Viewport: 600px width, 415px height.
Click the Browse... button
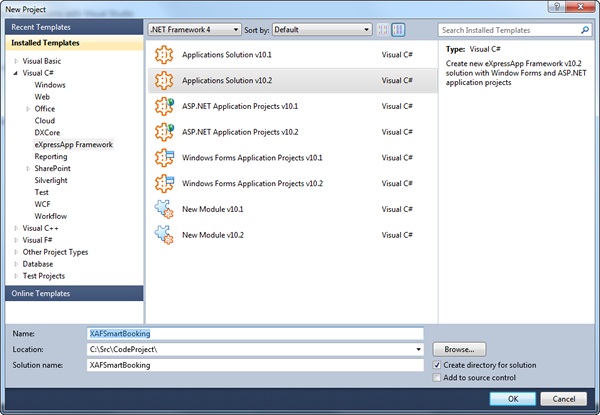pos(459,349)
